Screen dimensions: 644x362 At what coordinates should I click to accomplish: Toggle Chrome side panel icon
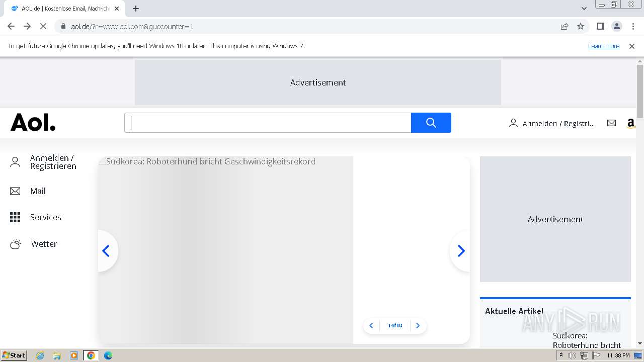click(x=600, y=26)
